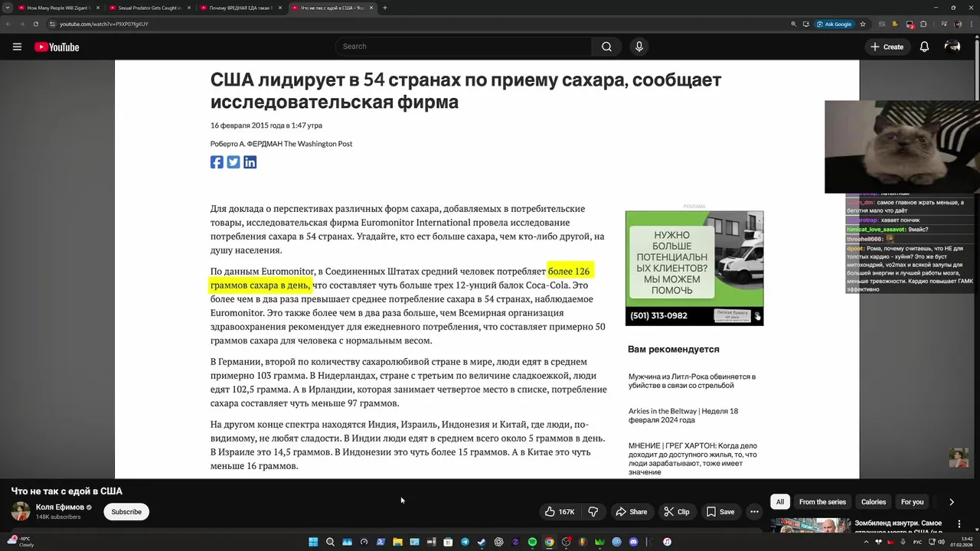
Task: Open extension with red 2 badge
Action: click(x=910, y=24)
